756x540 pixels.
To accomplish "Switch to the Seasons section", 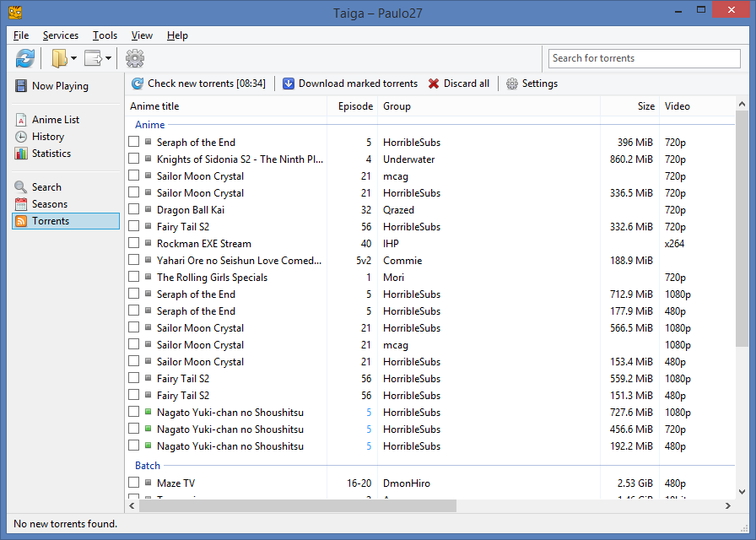I will [x=66, y=204].
